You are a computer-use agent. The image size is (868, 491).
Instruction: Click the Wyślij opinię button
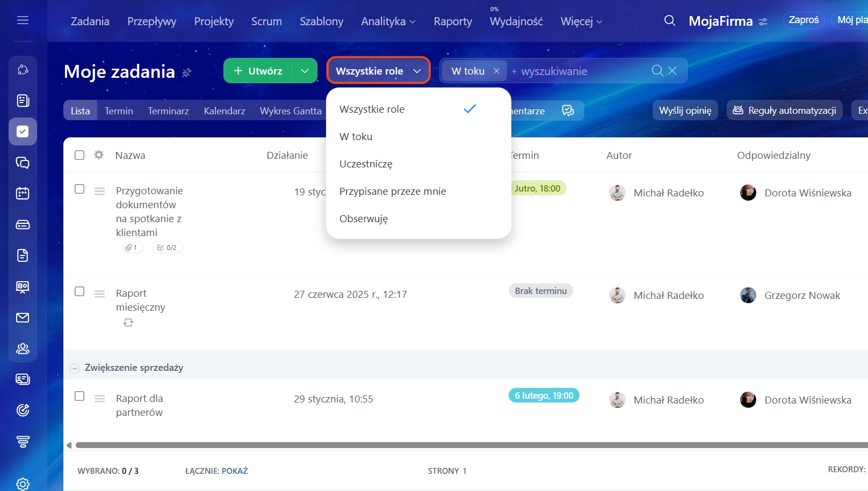point(685,110)
